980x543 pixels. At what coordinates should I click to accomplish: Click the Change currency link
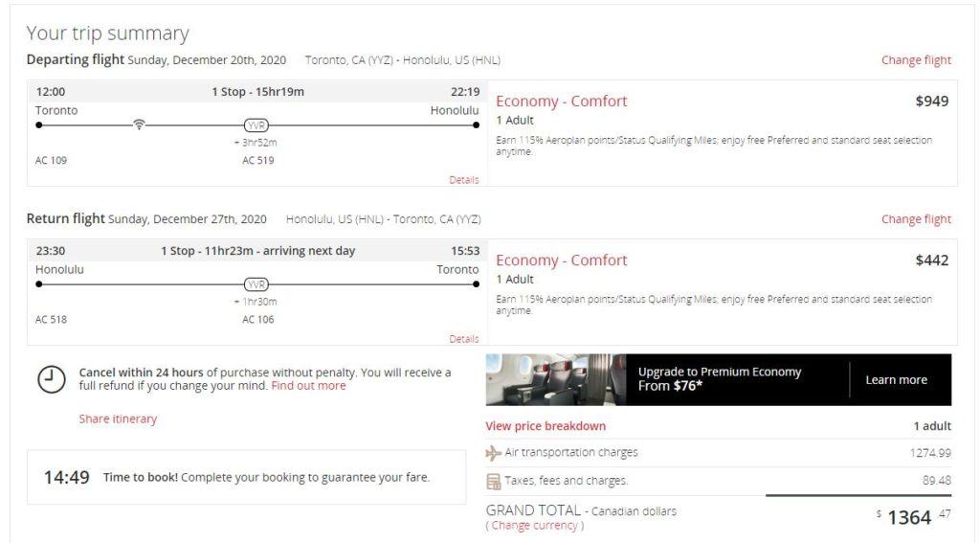[x=535, y=526]
